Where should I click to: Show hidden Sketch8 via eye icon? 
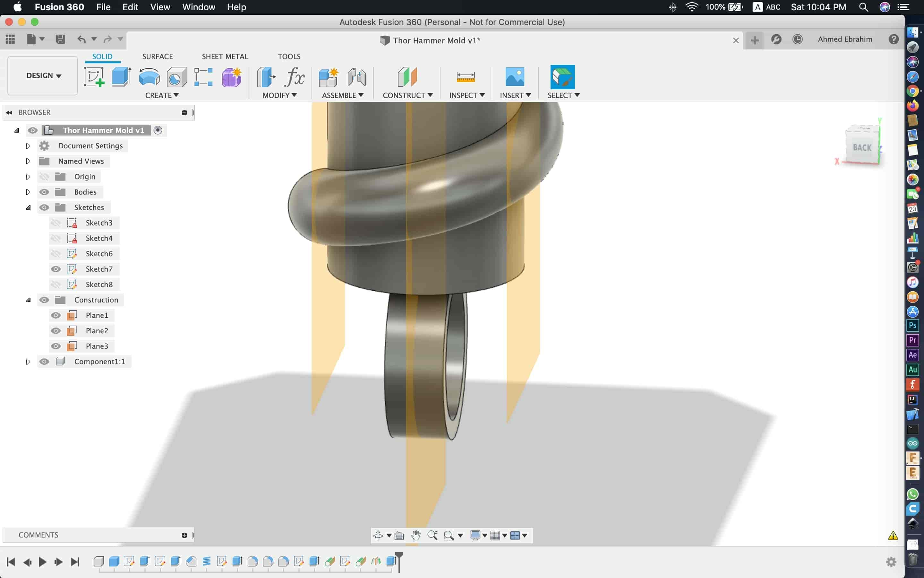click(56, 285)
